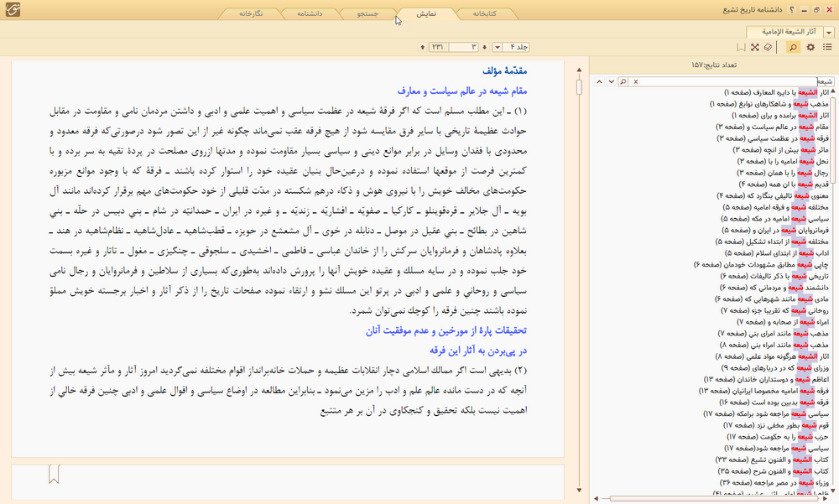
Task: Open result حزب شیعه را به حکومت
Action: tap(777, 437)
